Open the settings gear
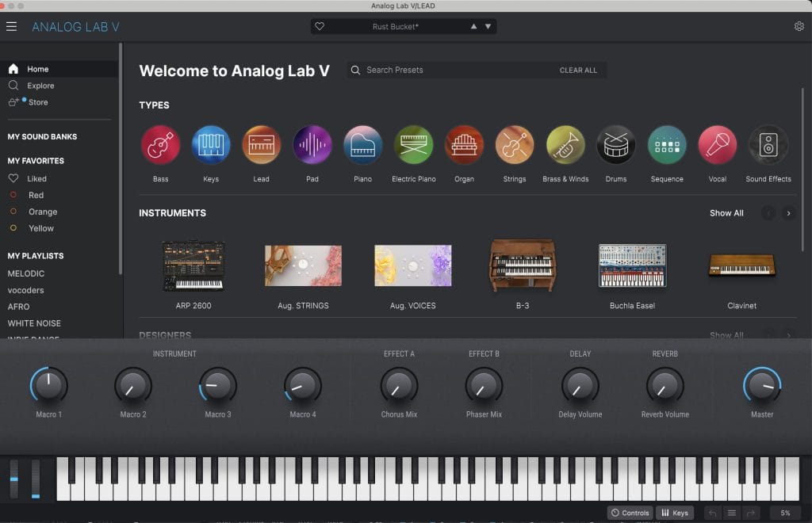The height and width of the screenshot is (523, 812). pyautogui.click(x=799, y=26)
